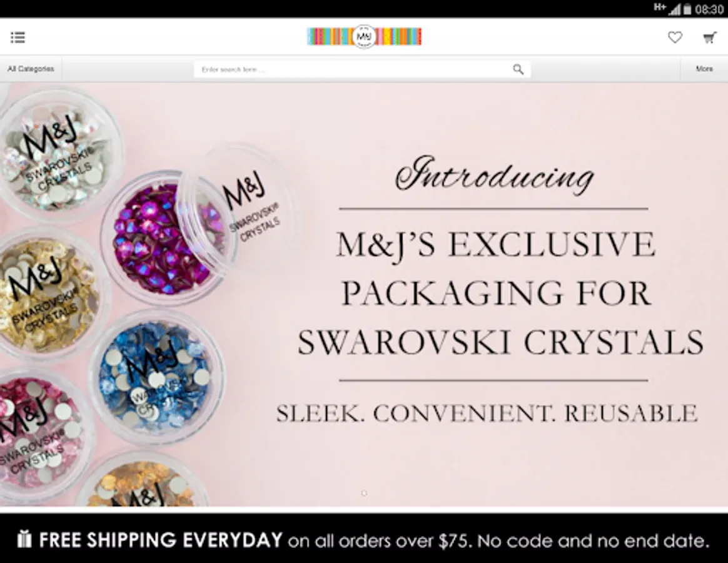
Task: Tap the M&J logo in the header
Action: coord(365,36)
